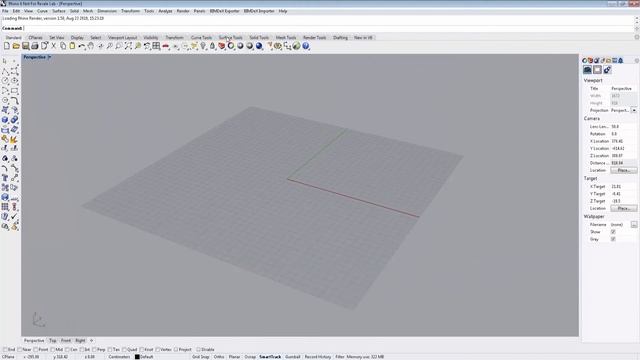Switch to the Right viewport tab
Viewport: 640px width, 360px height.
tap(80, 340)
